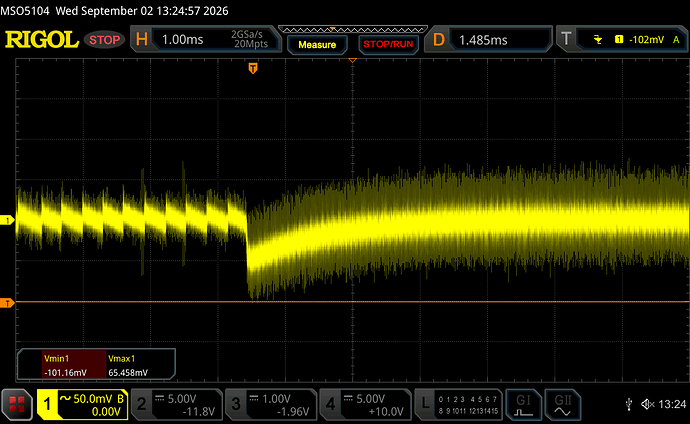690x424 pixels.
Task: Click the USB connection status icon
Action: (x=629, y=404)
